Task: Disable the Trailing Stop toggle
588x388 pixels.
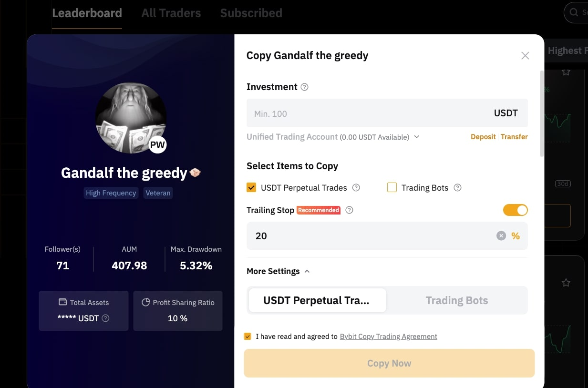Action: point(516,210)
